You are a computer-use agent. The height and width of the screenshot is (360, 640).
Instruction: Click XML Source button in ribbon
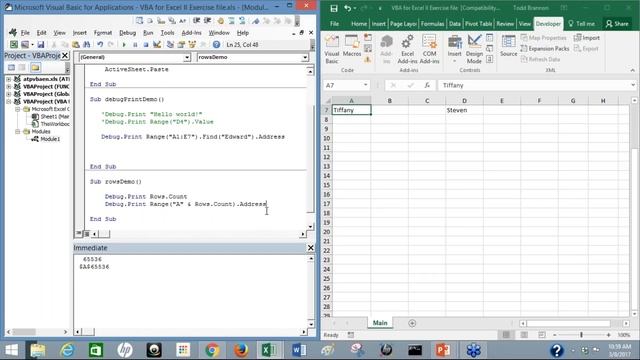(x=509, y=46)
